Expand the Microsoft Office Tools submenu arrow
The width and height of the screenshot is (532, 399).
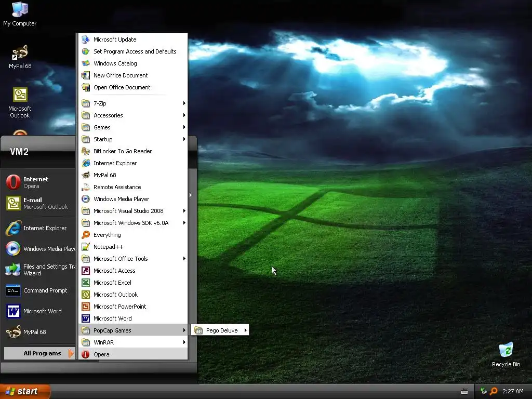tap(184, 259)
